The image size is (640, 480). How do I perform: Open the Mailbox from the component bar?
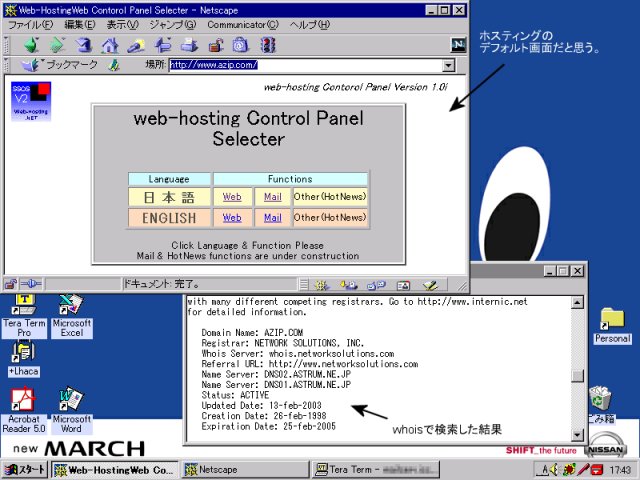pyautogui.click(x=349, y=285)
